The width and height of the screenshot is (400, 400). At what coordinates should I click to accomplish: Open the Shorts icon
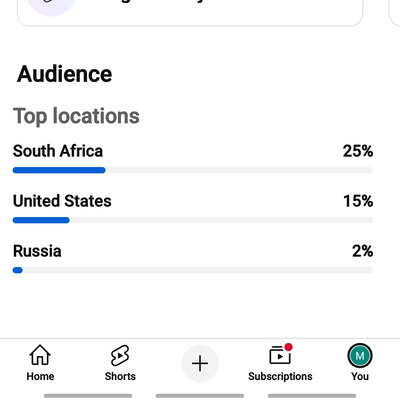point(120,356)
